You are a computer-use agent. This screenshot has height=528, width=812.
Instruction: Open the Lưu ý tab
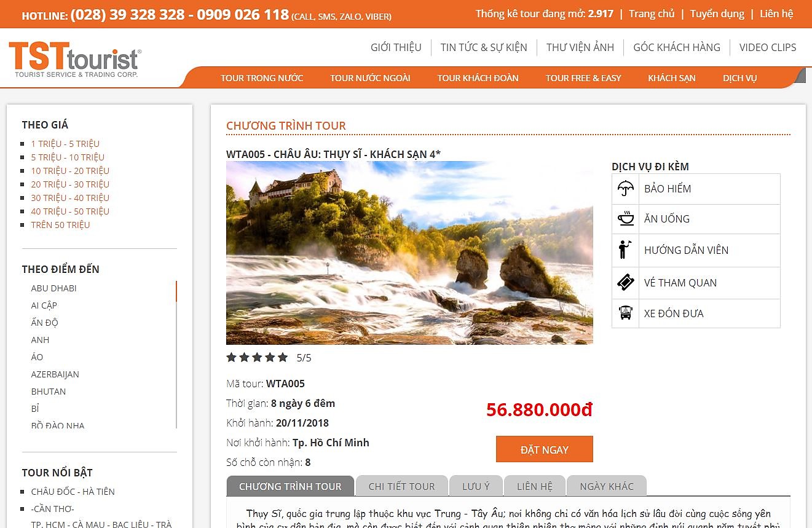(476, 486)
